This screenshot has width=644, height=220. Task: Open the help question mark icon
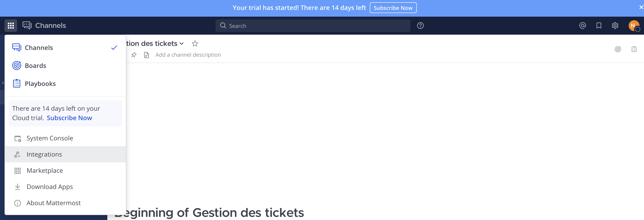pyautogui.click(x=420, y=25)
